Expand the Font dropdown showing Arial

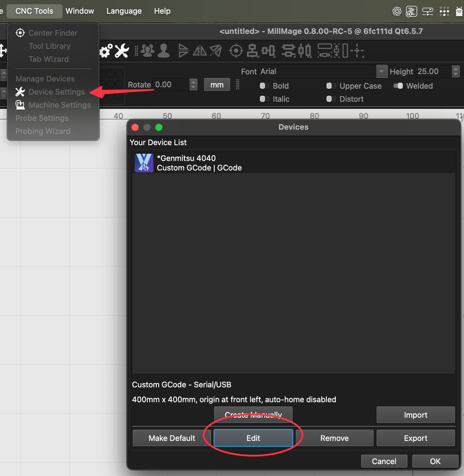[x=381, y=71]
